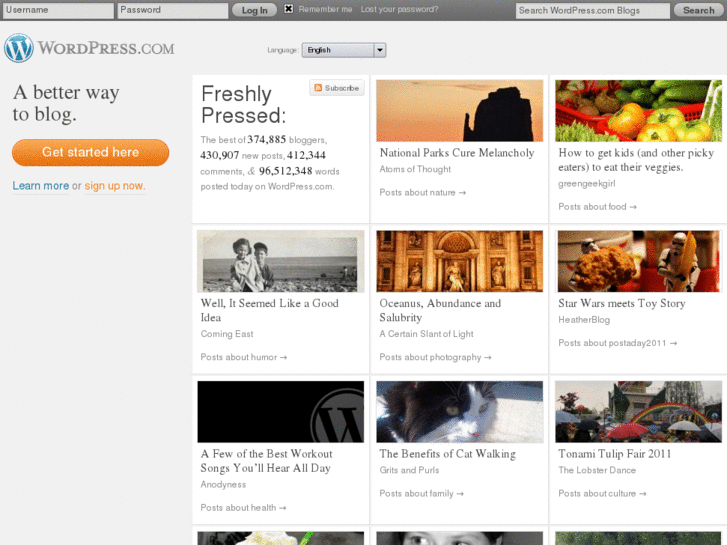This screenshot has height=545, width=727.
Task: Click Posts about photography link
Action: pos(435,357)
